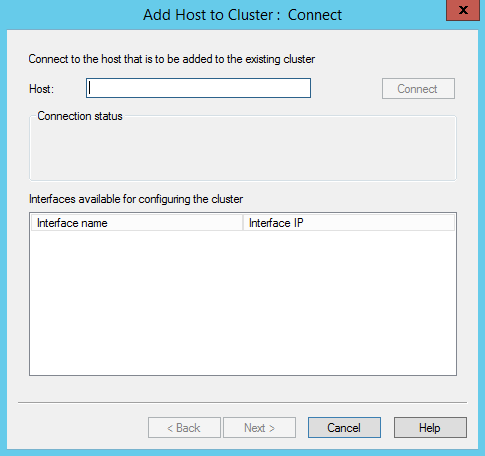The width and height of the screenshot is (485, 456).
Task: Click the 'Interfaces available for configuring' label
Action: coord(136,199)
